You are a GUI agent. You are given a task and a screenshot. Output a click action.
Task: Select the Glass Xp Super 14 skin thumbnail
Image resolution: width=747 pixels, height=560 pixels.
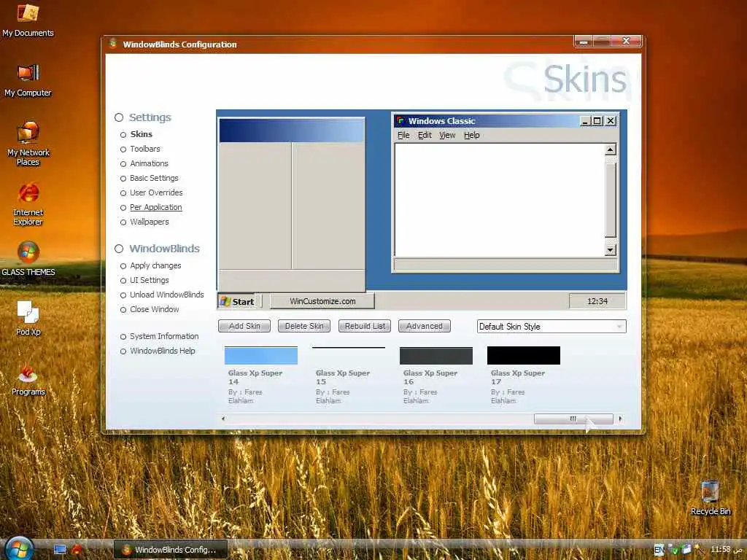[260, 355]
